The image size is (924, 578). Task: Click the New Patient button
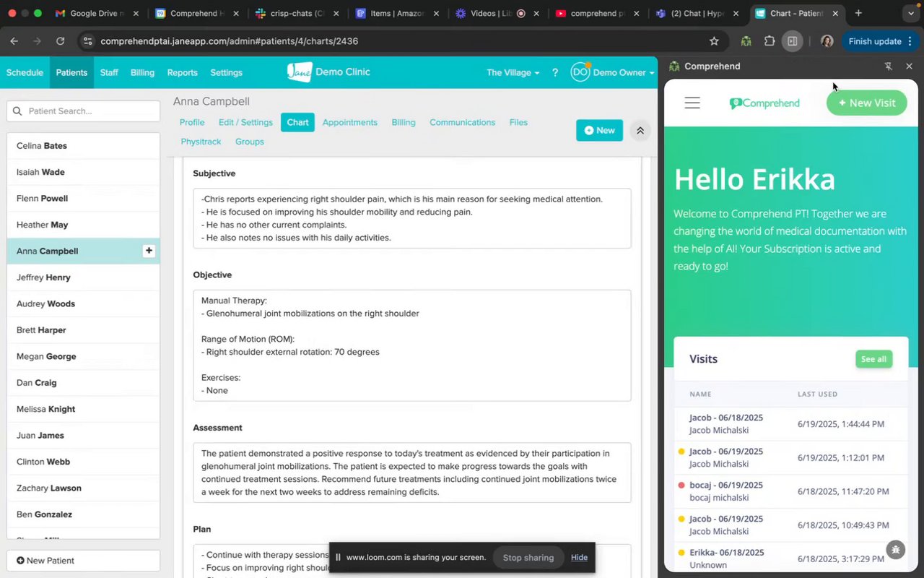coord(84,561)
